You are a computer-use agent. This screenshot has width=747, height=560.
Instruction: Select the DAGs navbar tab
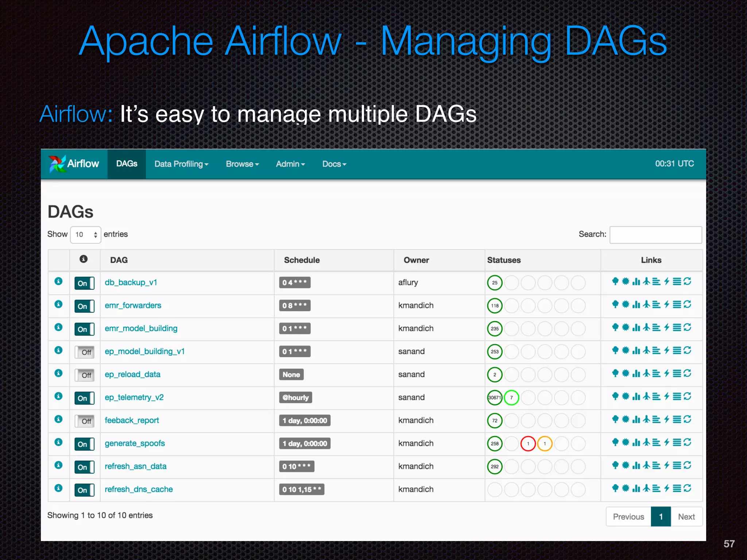click(127, 164)
